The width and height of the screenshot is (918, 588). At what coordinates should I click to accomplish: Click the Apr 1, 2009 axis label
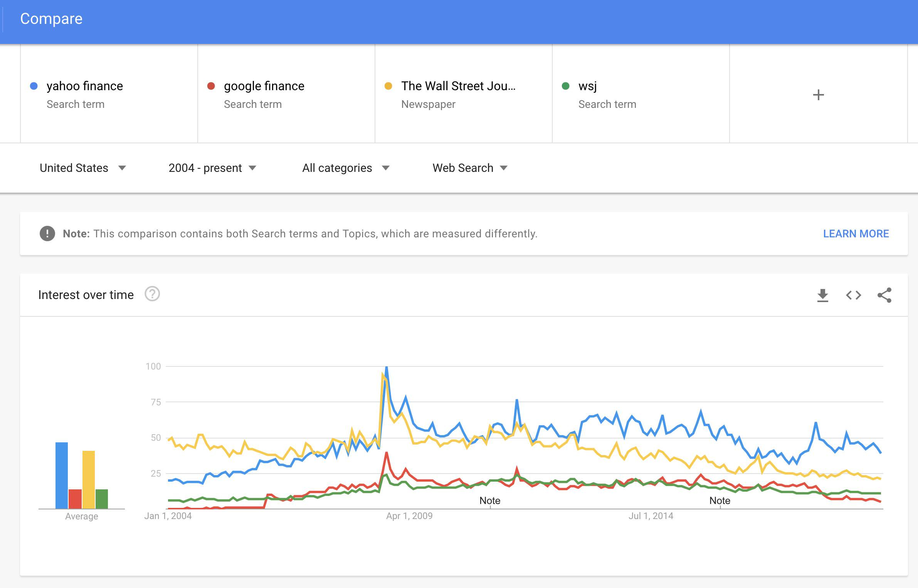tap(409, 516)
